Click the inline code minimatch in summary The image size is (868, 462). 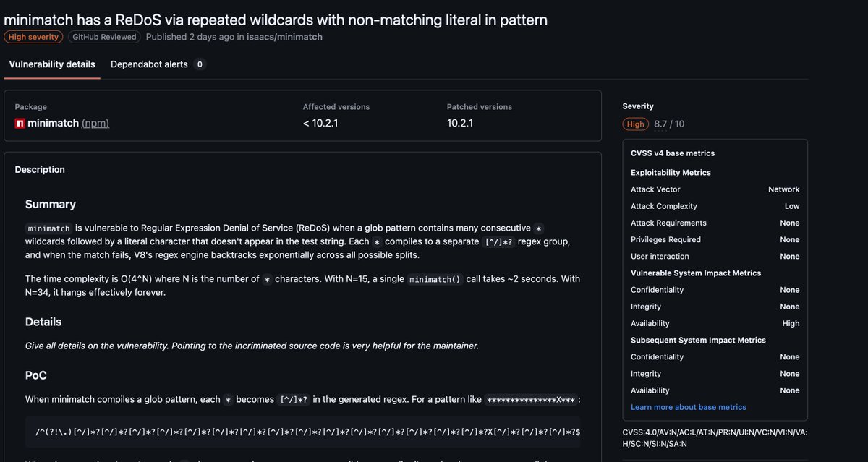tap(48, 228)
